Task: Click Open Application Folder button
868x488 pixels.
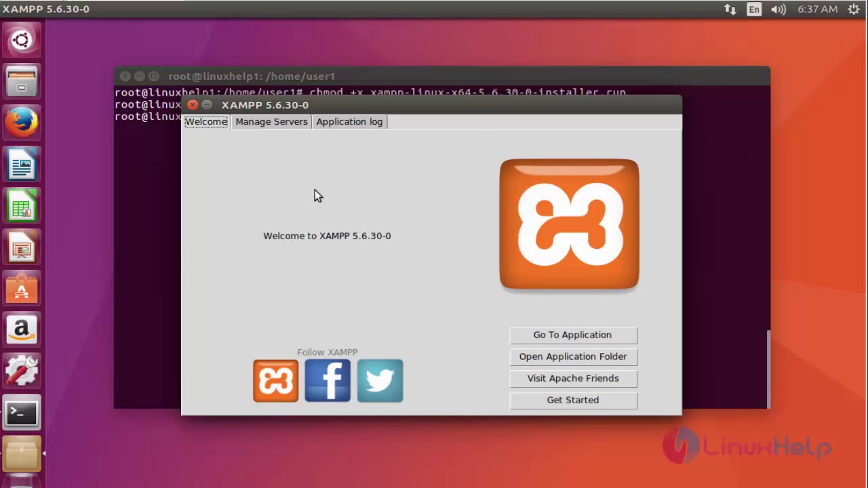Action: (x=573, y=357)
